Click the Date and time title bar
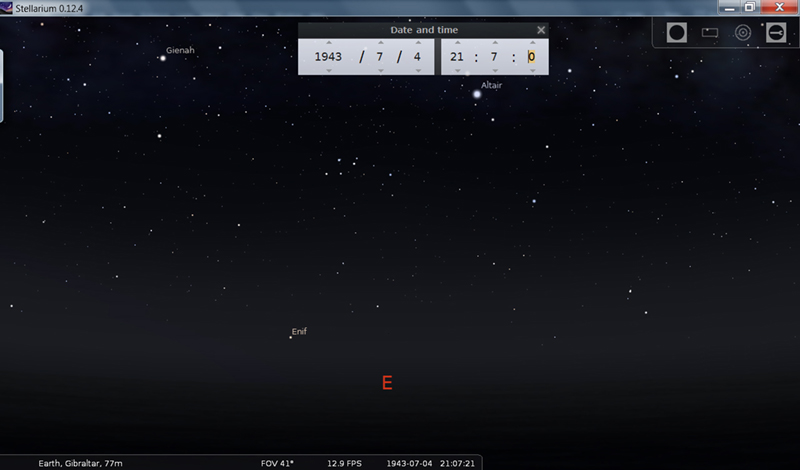 click(x=423, y=30)
